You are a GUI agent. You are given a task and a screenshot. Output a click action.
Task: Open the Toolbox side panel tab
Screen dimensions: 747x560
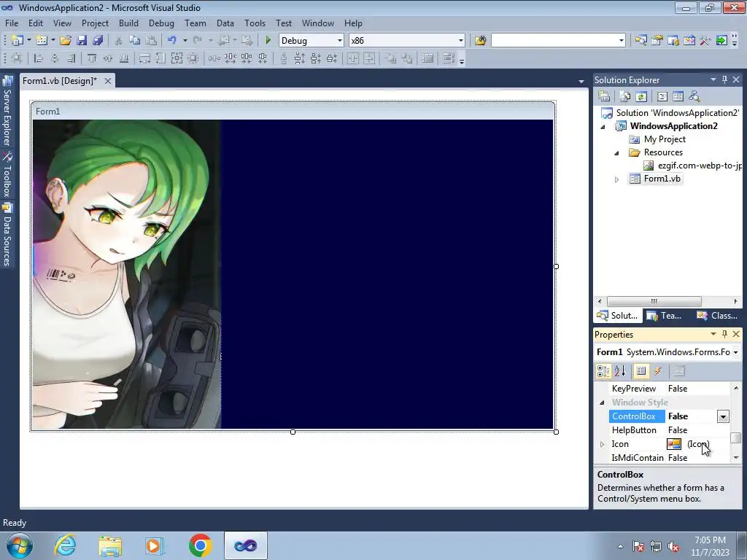click(x=7, y=175)
